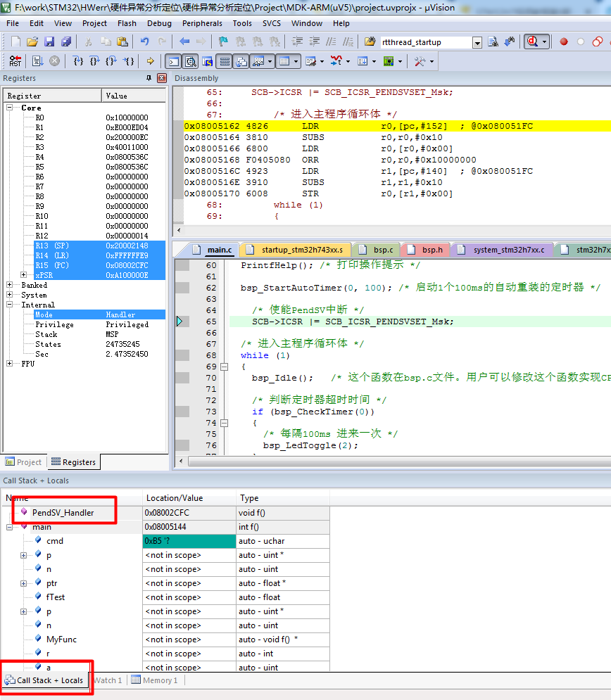The width and height of the screenshot is (611, 700).
Task: Open the rtthread_startup target dropdown
Action: [477, 42]
